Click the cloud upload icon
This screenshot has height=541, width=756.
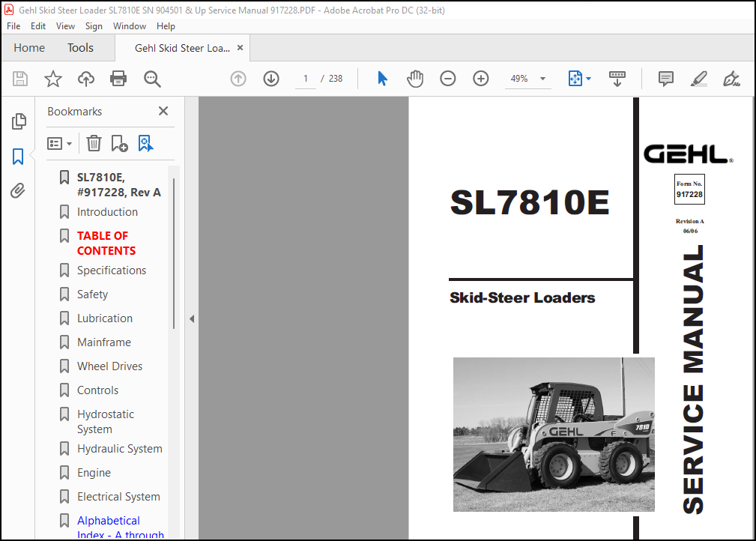pyautogui.click(x=86, y=79)
